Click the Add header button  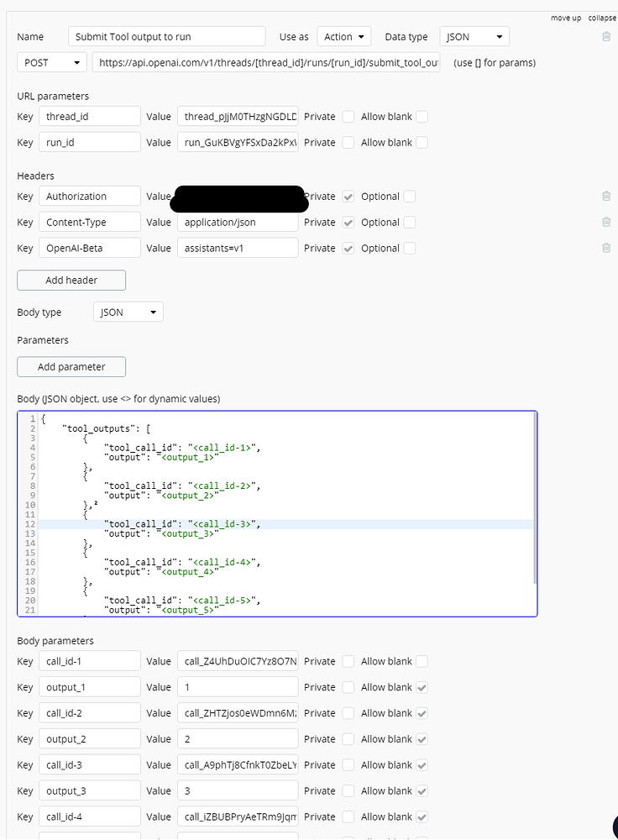click(71, 281)
